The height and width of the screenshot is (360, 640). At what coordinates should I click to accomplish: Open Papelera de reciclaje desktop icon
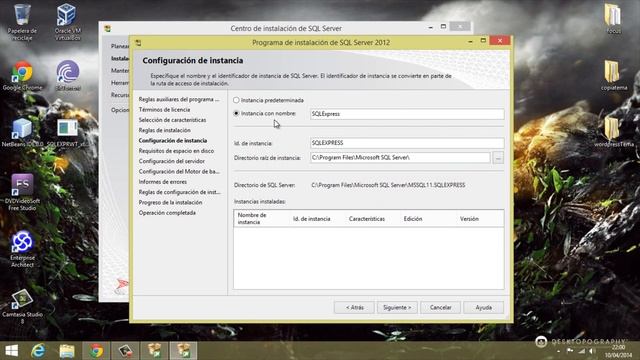pyautogui.click(x=22, y=22)
